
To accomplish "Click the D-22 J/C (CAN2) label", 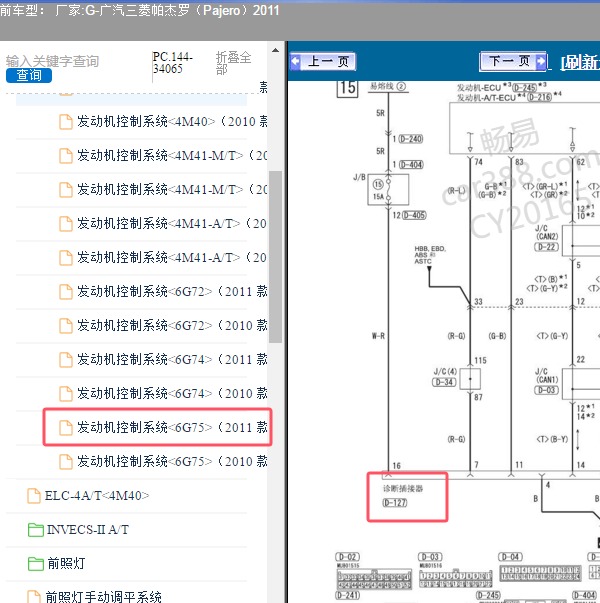I will tap(546, 247).
